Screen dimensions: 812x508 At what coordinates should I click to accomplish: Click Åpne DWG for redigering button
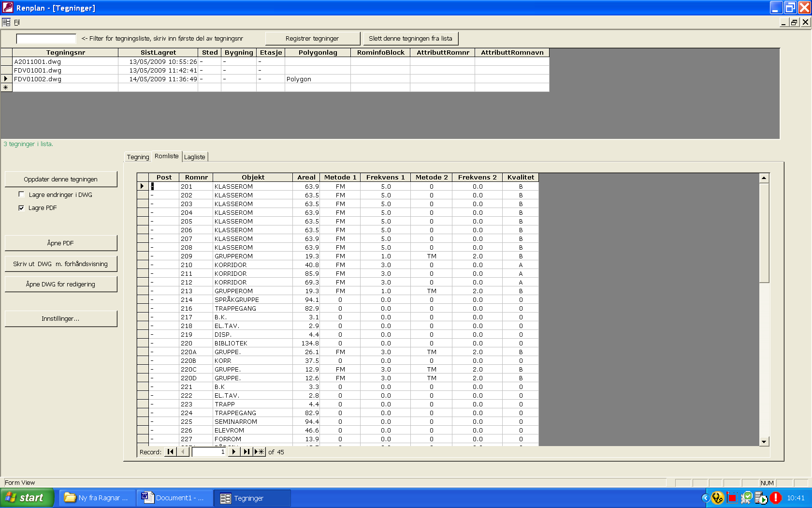(x=61, y=284)
